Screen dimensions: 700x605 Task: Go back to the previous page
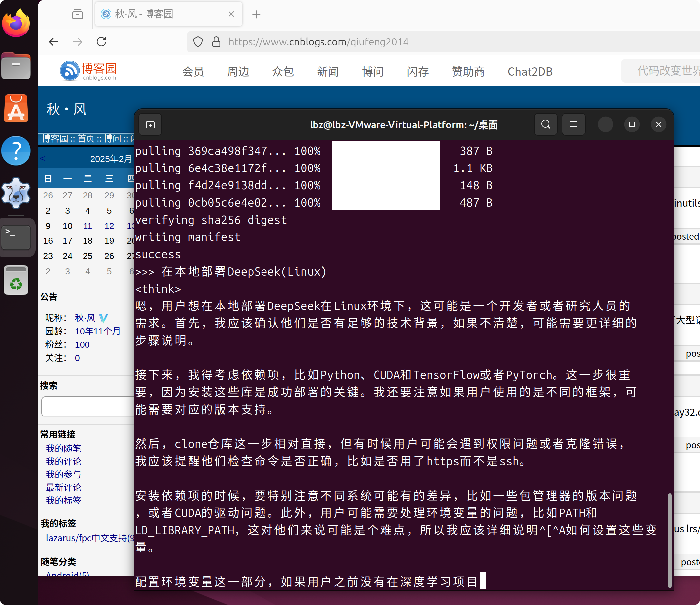54,42
